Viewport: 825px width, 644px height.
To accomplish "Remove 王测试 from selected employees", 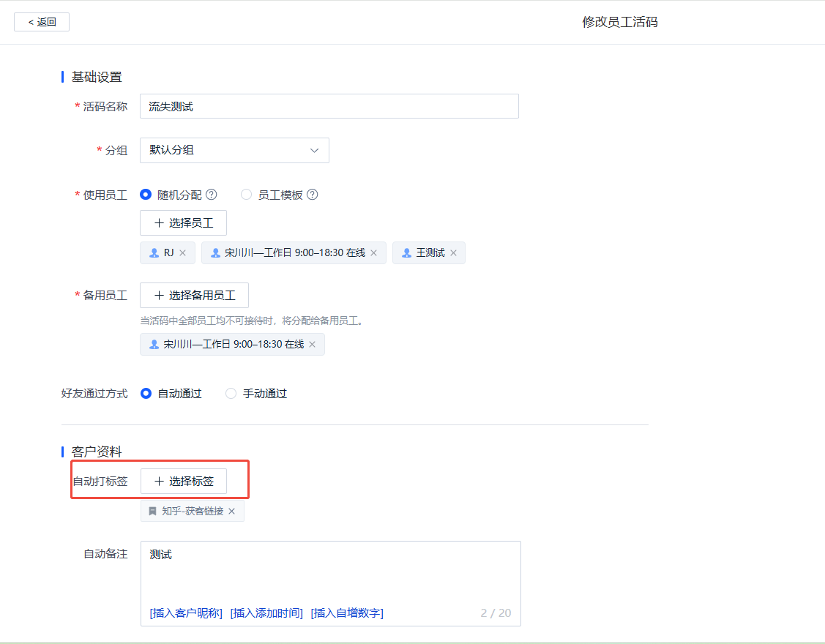I will tap(454, 253).
